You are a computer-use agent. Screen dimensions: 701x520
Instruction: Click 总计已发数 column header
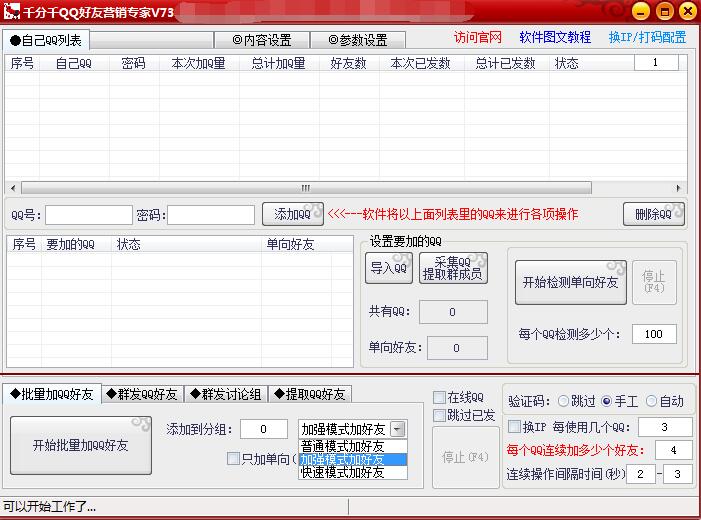click(506, 63)
